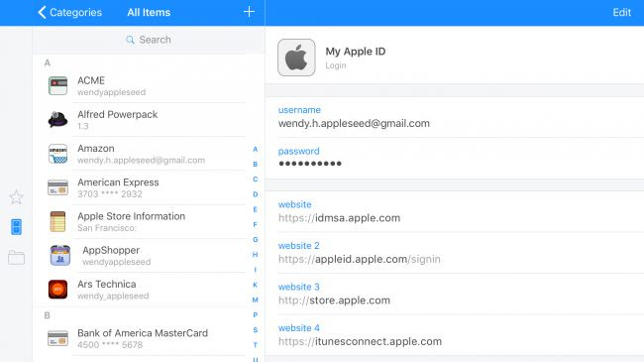Select American Express entry title

[x=118, y=182]
